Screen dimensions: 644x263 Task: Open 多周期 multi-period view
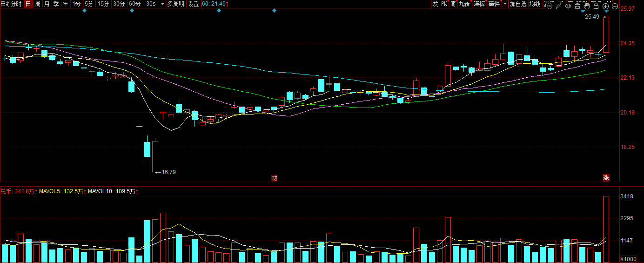tap(175, 4)
